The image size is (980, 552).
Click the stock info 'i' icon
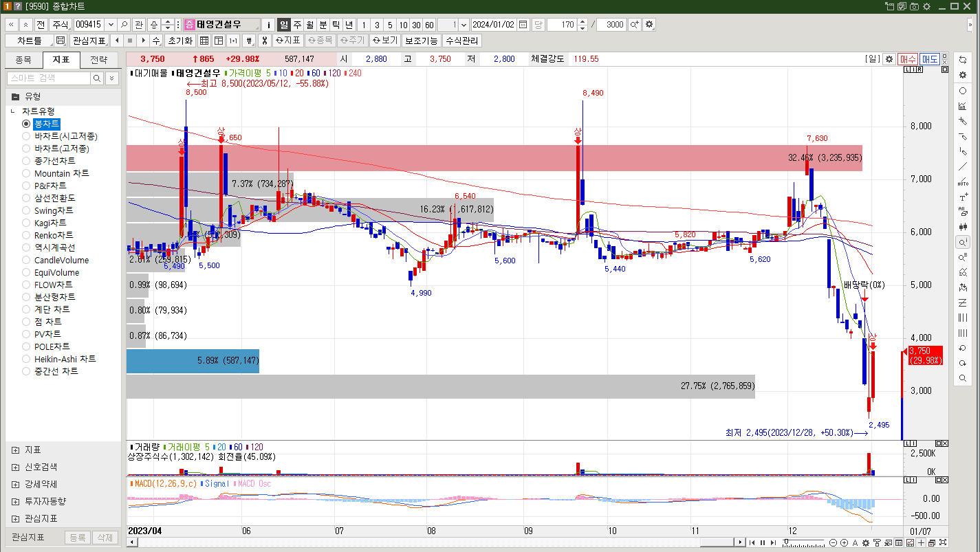coord(269,24)
